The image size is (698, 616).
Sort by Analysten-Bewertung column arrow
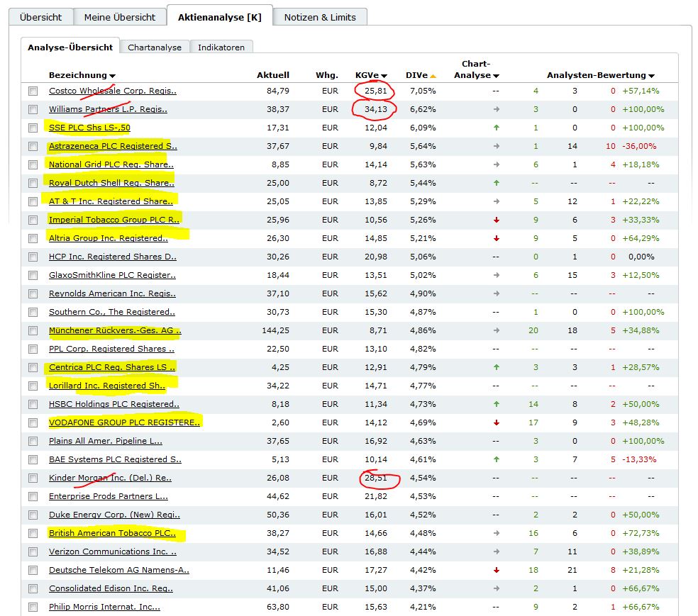coord(652,76)
